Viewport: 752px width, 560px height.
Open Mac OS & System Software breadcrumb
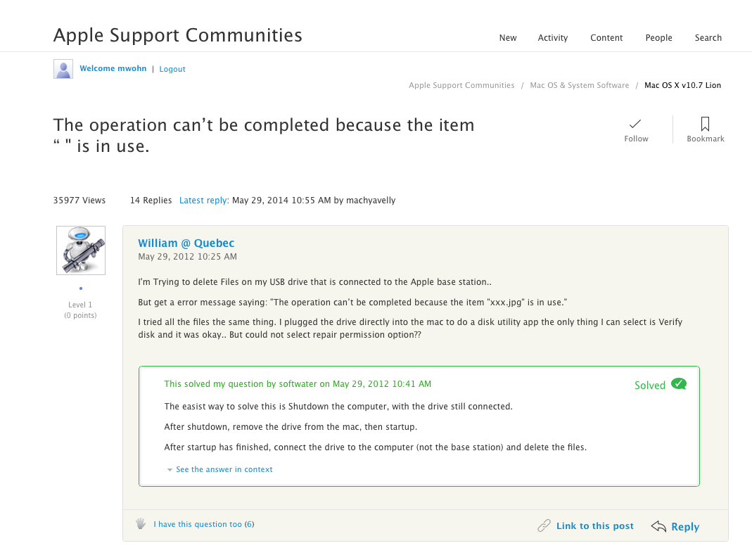tap(580, 85)
